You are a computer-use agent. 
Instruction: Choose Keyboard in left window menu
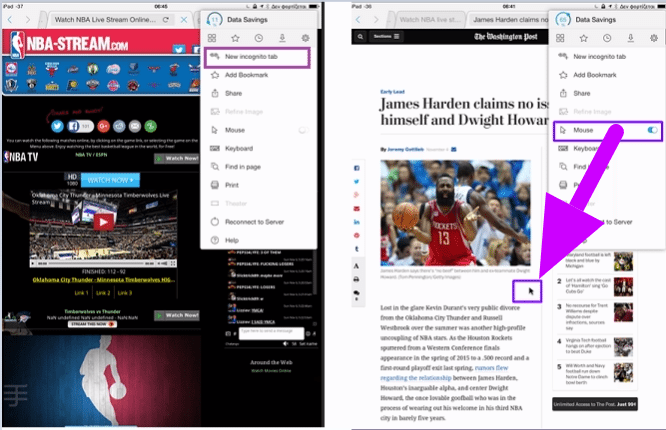click(257, 148)
